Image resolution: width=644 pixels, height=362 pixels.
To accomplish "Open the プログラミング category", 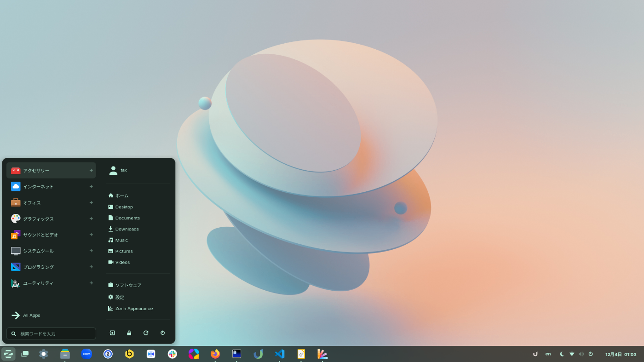I will pos(51,267).
